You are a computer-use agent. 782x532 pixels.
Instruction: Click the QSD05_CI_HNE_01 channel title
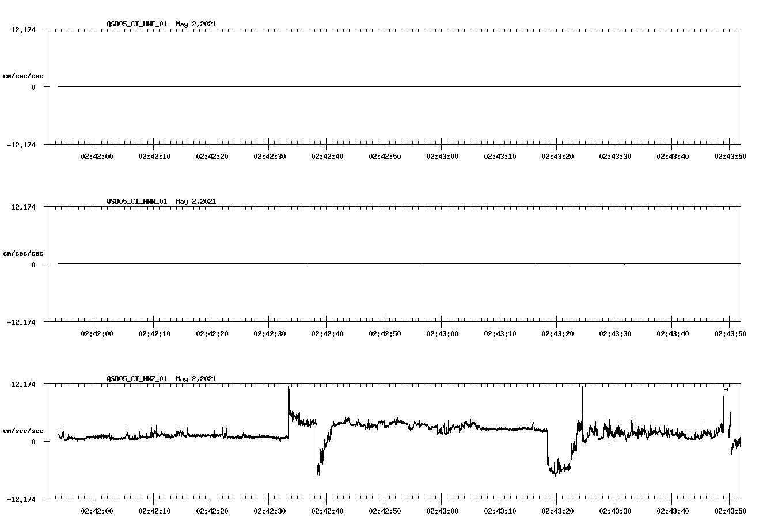(137, 24)
